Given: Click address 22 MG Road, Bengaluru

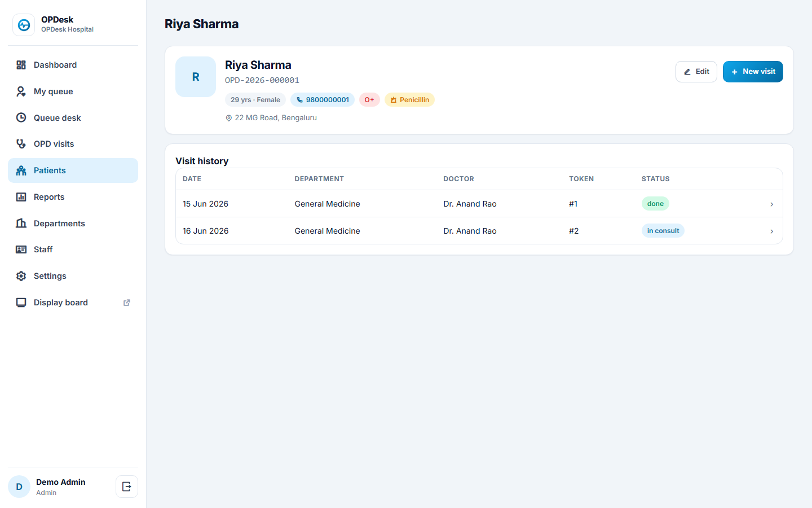Looking at the screenshot, I should [x=276, y=118].
